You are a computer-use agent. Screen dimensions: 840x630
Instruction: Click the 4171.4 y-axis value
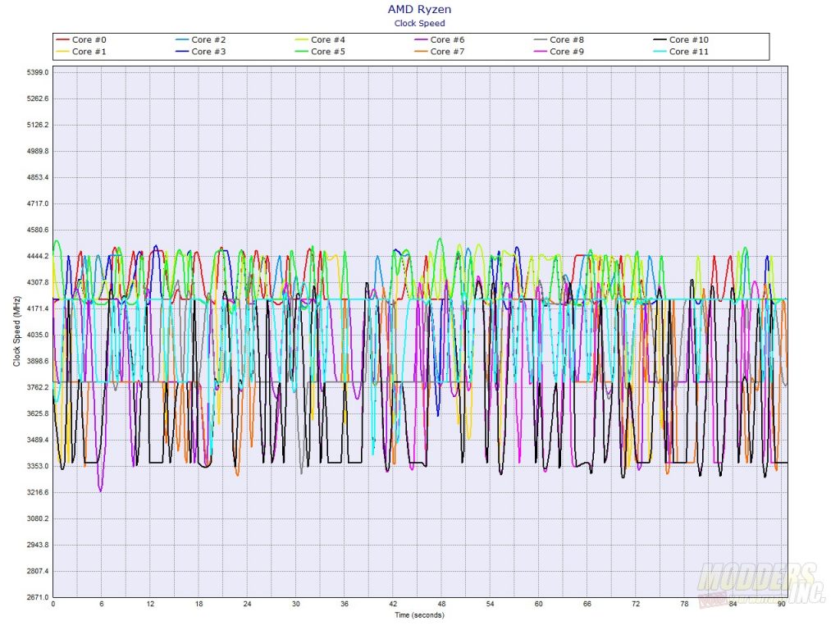tap(38, 308)
